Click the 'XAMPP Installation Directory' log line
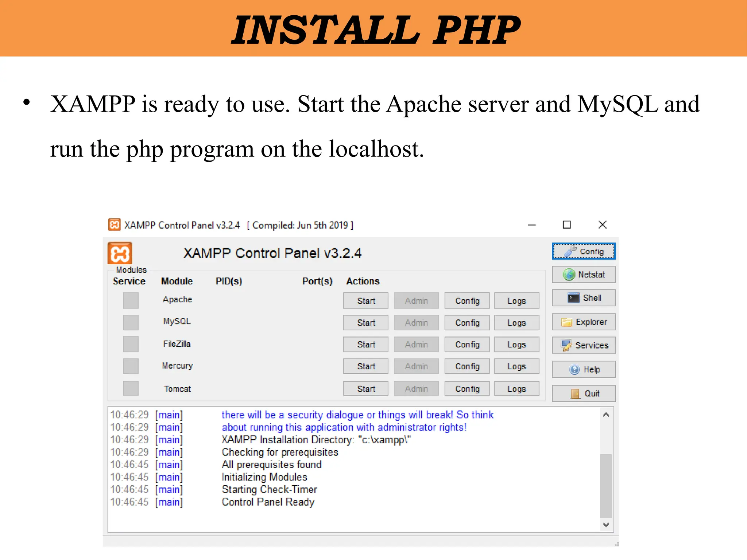 coord(316,440)
